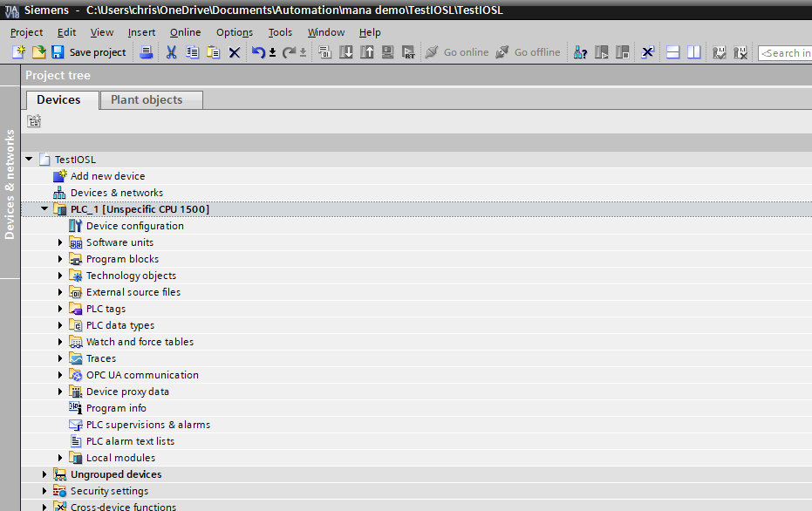This screenshot has height=511, width=812.
Task: Click the project tree view options icon
Action: (x=34, y=121)
